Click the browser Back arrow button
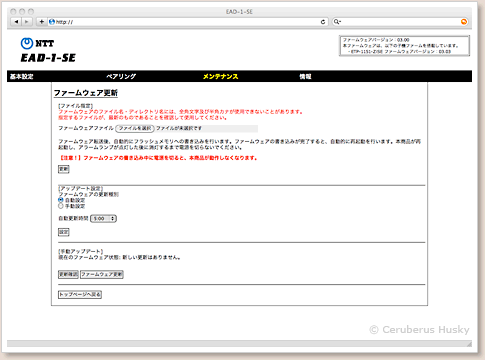The image size is (485, 360). point(16,22)
